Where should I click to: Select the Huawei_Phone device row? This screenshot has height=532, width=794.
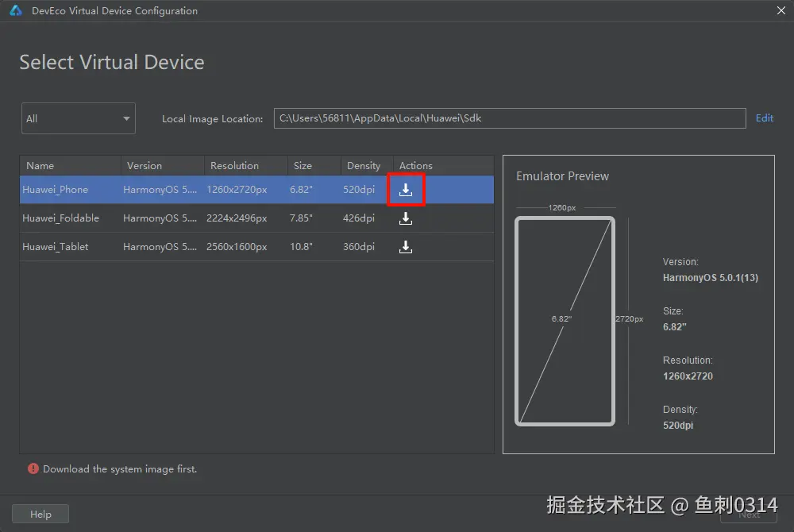click(x=256, y=190)
